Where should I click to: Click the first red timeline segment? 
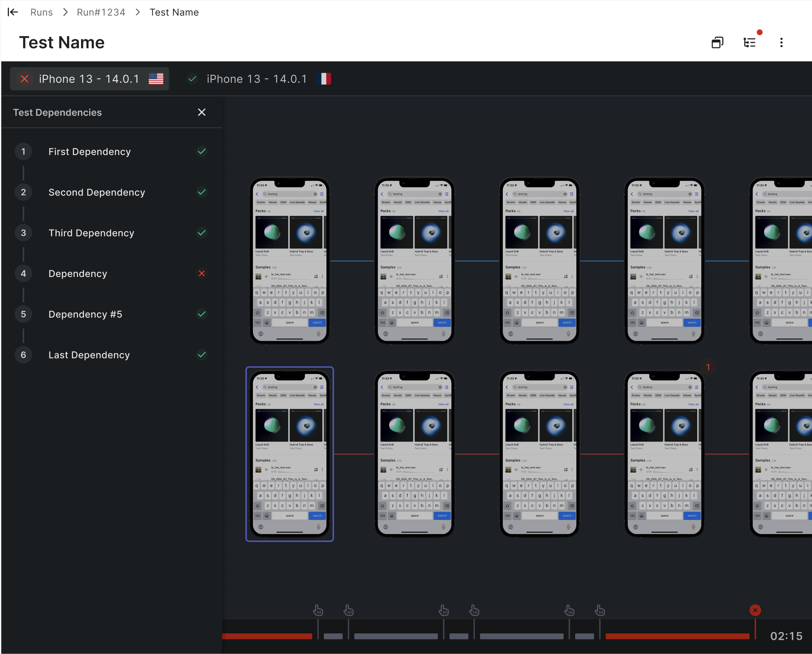[x=267, y=636]
